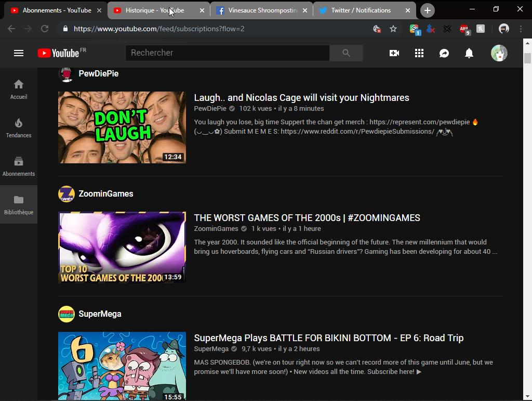Open the AdBlock extension icon with badge 9
The height and width of the screenshot is (401, 532).
(464, 30)
